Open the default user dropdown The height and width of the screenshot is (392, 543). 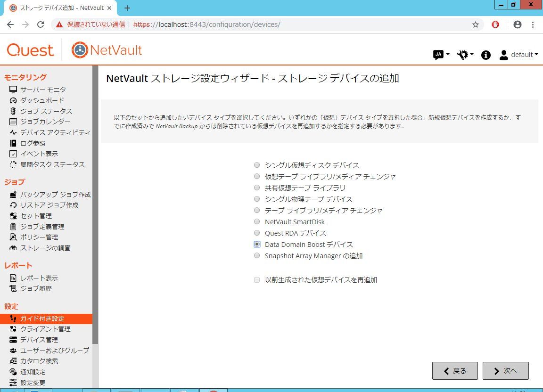pos(519,55)
